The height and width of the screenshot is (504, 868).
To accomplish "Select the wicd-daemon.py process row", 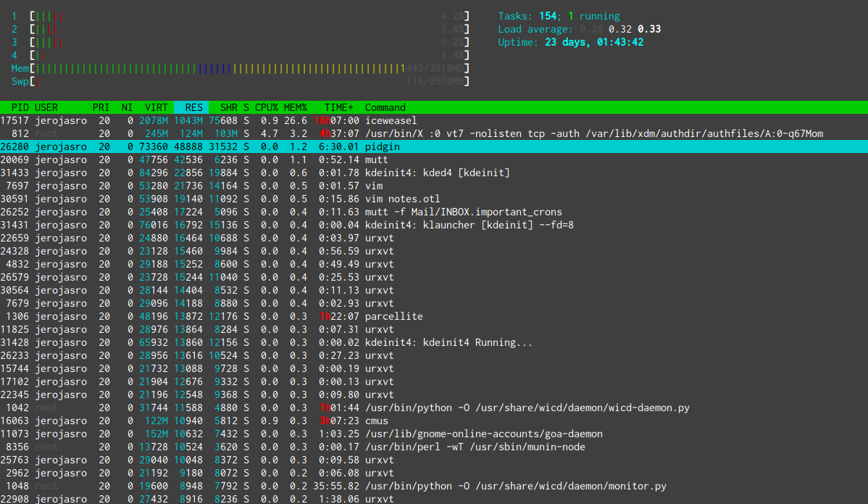I will tap(434, 408).
